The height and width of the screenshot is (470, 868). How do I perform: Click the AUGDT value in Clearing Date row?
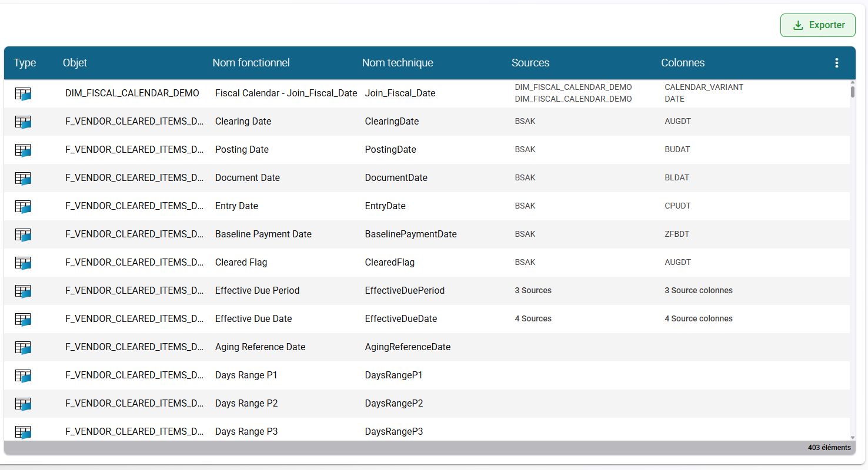[678, 121]
